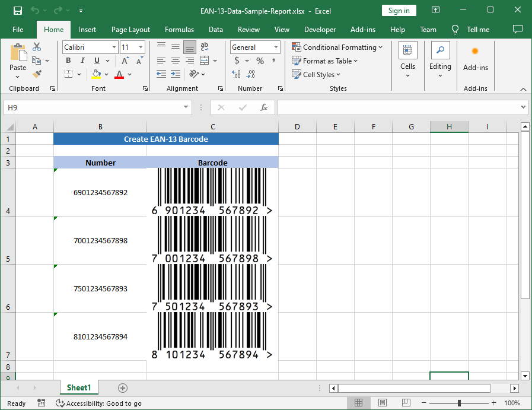Cut selection with the scissors icon
This screenshot has width=532, height=410.
click(x=37, y=47)
